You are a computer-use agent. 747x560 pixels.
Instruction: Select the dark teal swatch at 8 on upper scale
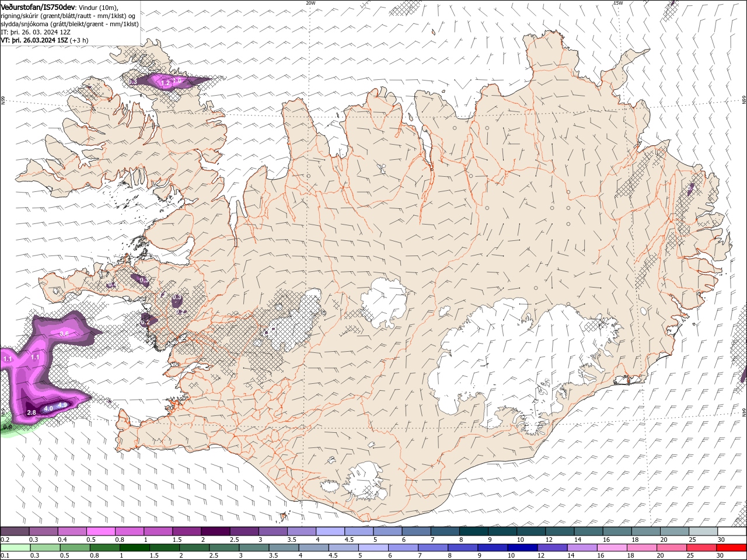[474, 531]
